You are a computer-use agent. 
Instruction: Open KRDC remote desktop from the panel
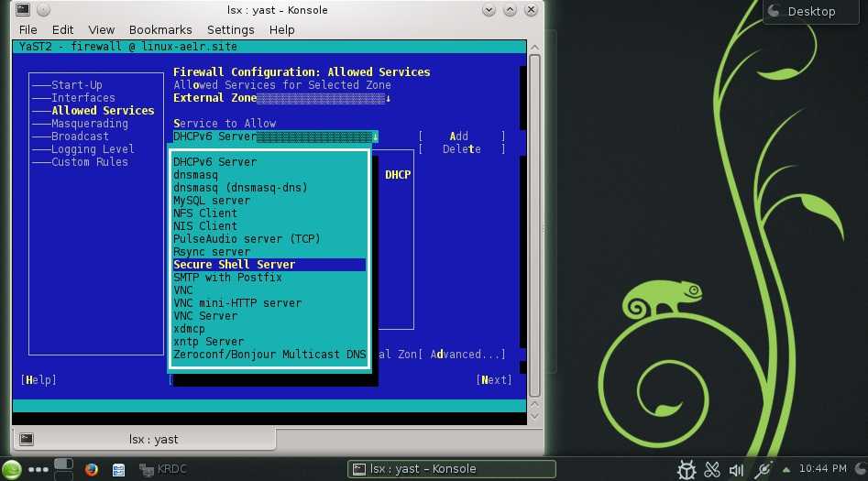(x=163, y=469)
